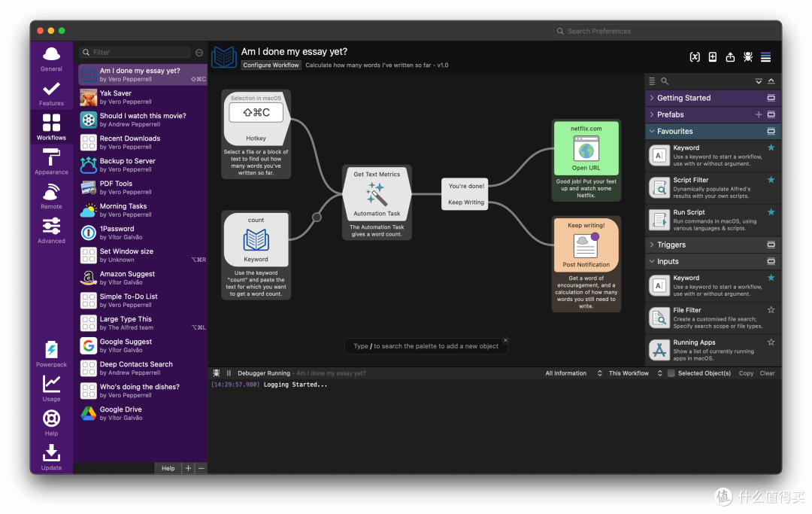
Task: Open the filter options icon beside Filter
Action: pyautogui.click(x=198, y=53)
